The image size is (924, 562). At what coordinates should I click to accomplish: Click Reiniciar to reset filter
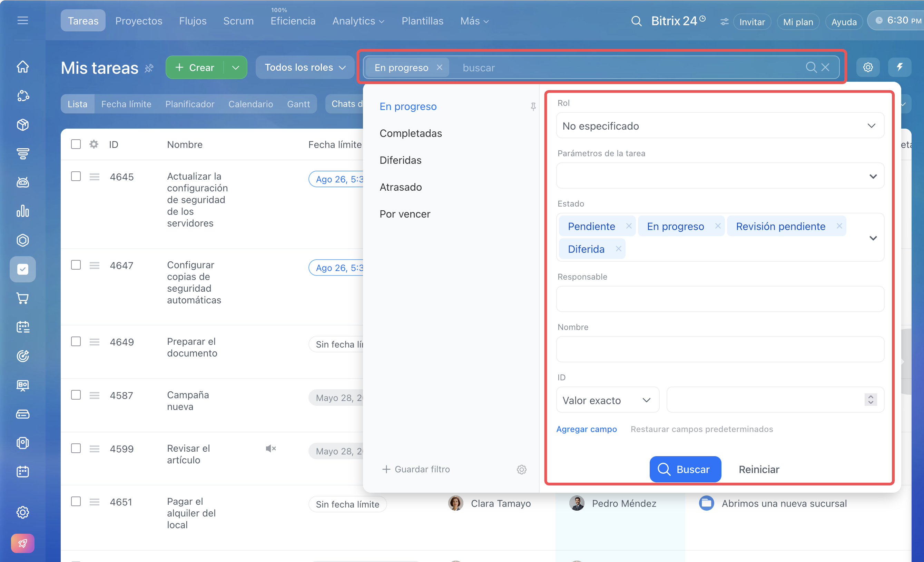(759, 469)
